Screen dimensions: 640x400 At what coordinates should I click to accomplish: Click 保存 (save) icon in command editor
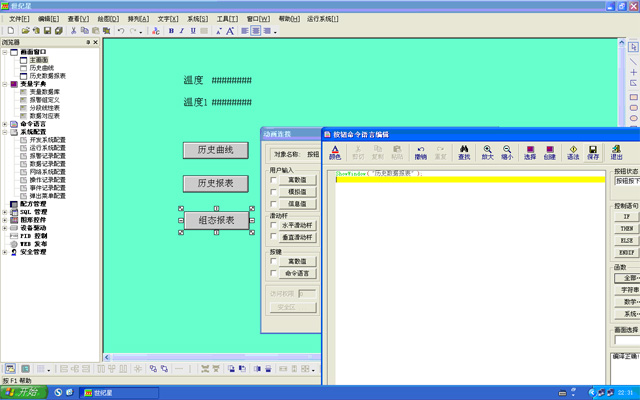593,153
